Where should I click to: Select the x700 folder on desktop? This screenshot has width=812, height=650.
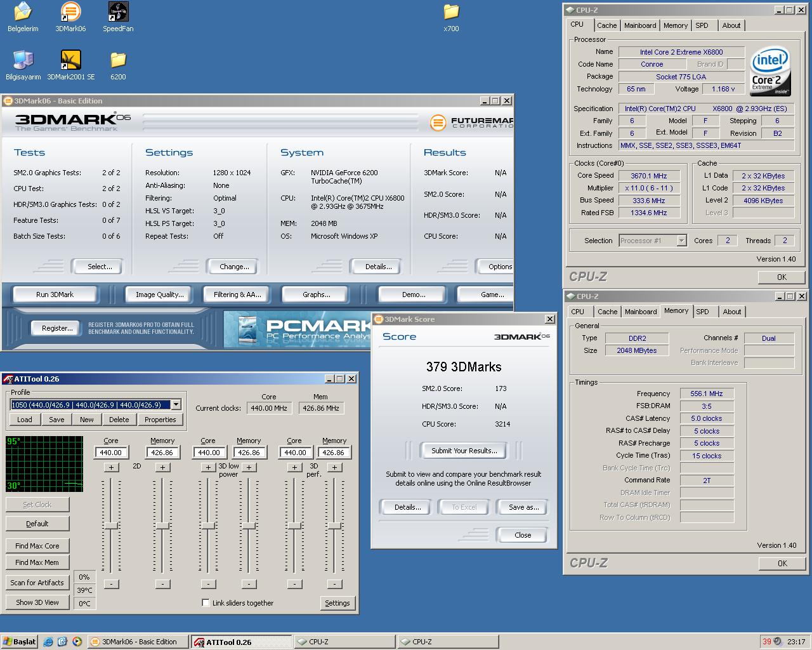tap(451, 17)
